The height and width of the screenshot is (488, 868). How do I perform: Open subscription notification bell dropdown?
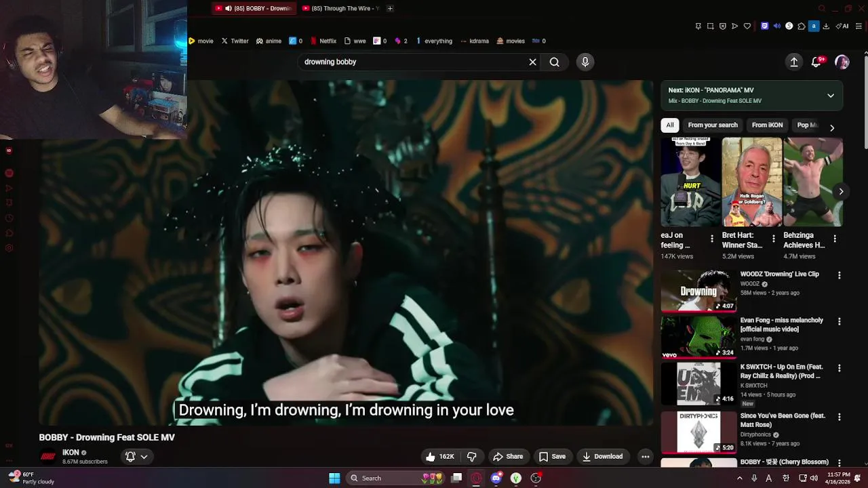(136, 457)
